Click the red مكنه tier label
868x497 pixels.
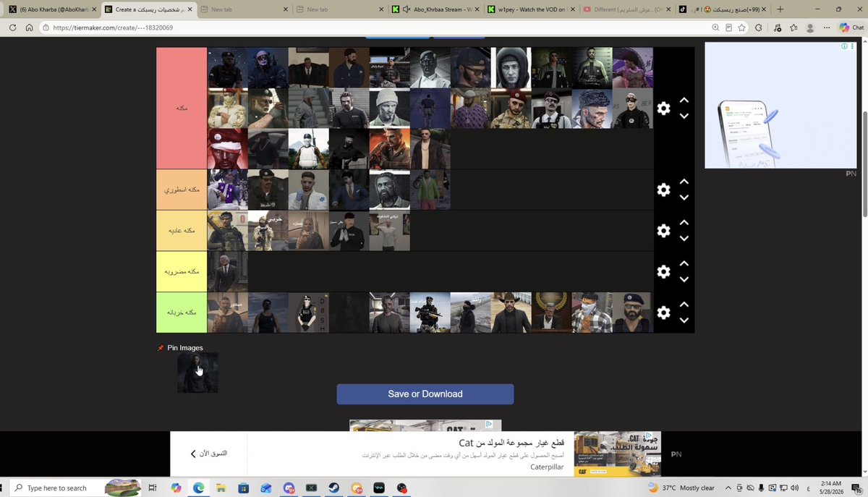[182, 109]
